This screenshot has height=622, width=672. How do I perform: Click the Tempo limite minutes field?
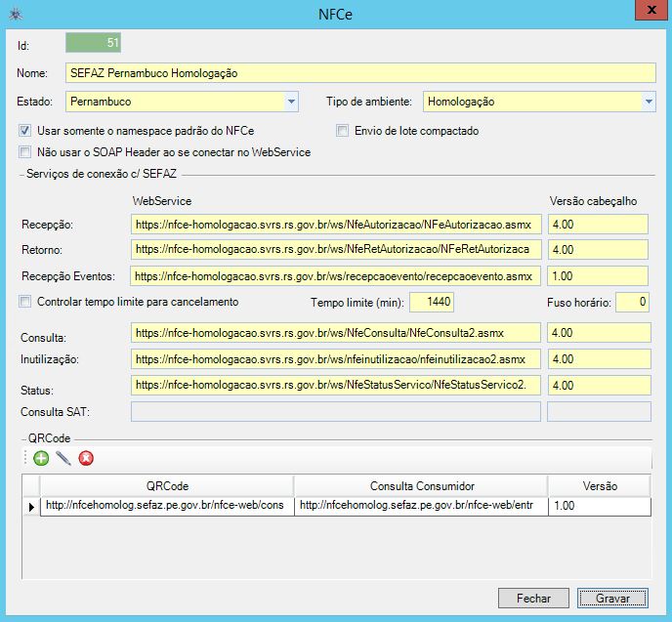[432, 302]
